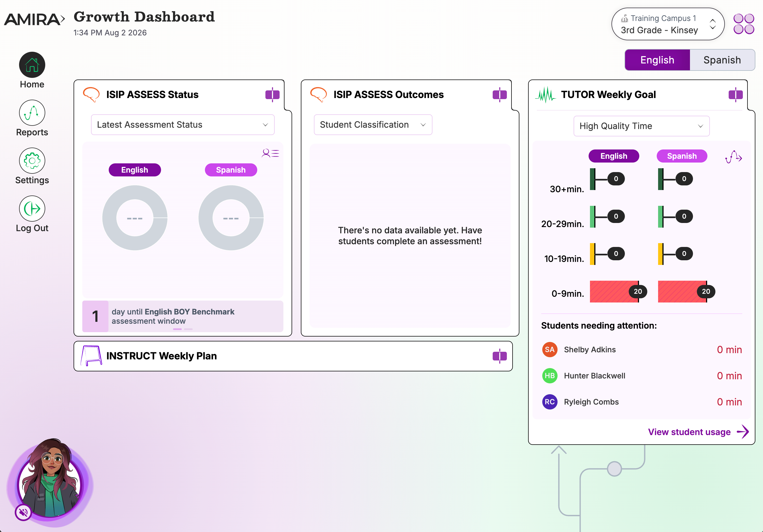The width and height of the screenshot is (763, 532).
Task: Click the easel icon for INSTRUCT Weekly Plan
Action: point(91,356)
